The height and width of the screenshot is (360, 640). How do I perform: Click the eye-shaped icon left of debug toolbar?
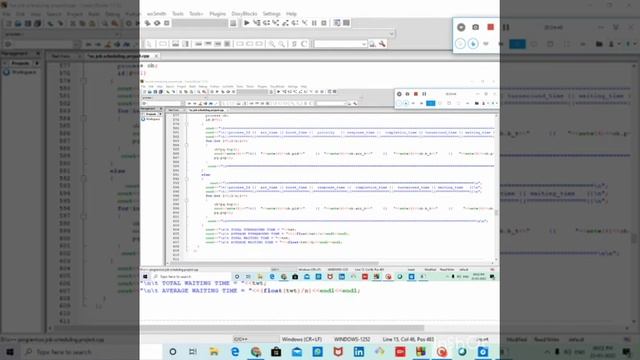coord(157,23)
